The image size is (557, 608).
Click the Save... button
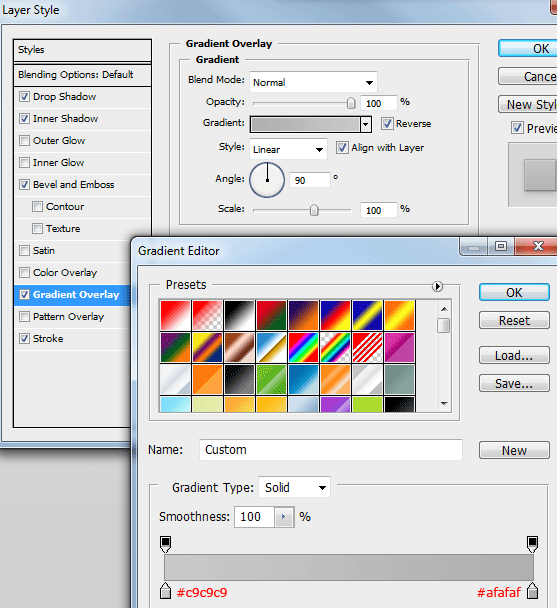514,383
